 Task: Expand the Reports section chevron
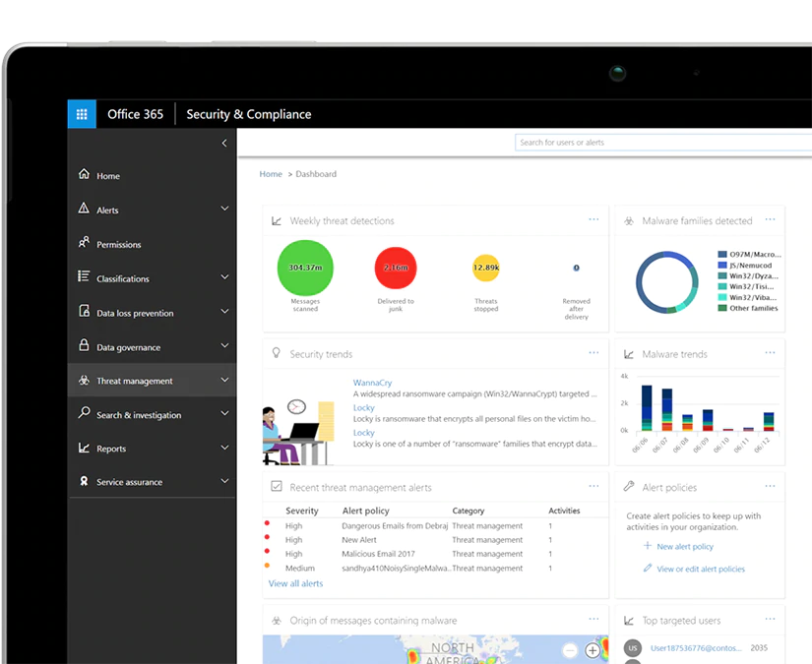(224, 448)
